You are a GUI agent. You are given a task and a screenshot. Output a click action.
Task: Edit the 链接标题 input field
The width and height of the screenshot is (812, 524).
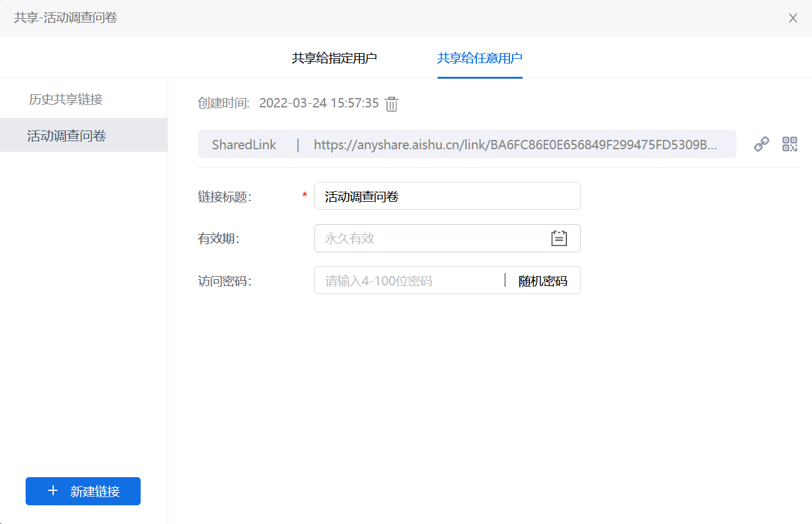pos(448,196)
